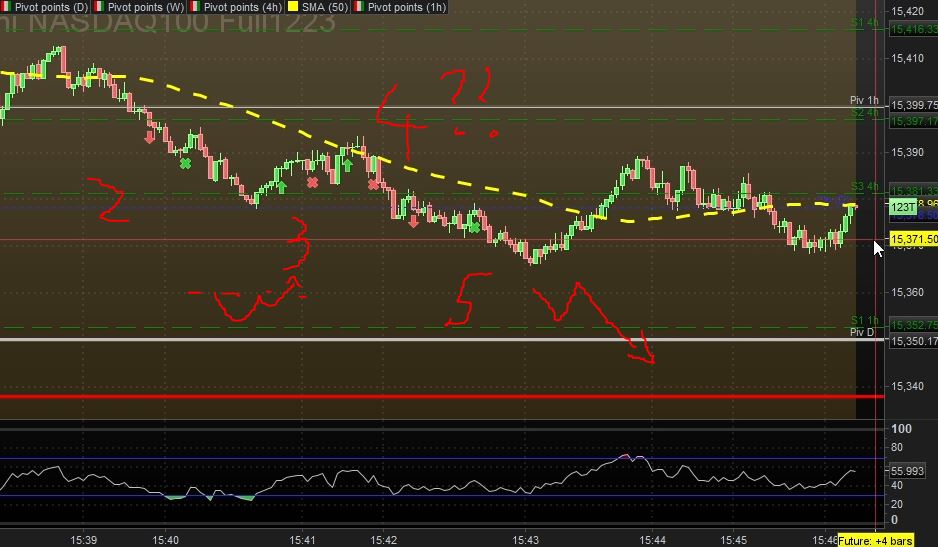938x547 pixels.
Task: Click the red X exit marker near 15:41
Action: pyautogui.click(x=312, y=182)
